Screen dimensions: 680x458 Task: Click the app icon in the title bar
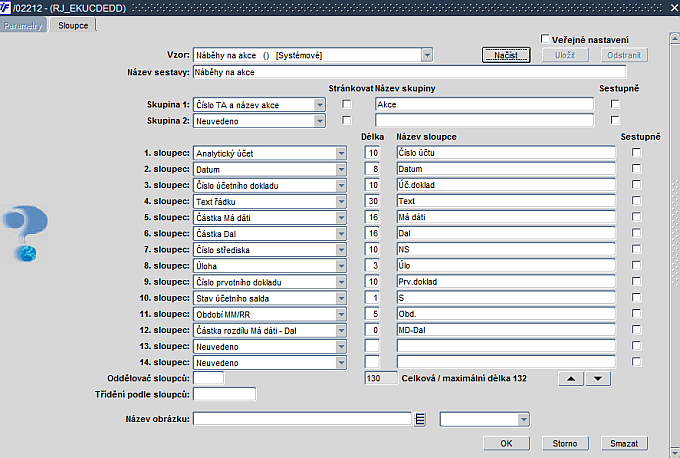(x=5, y=7)
